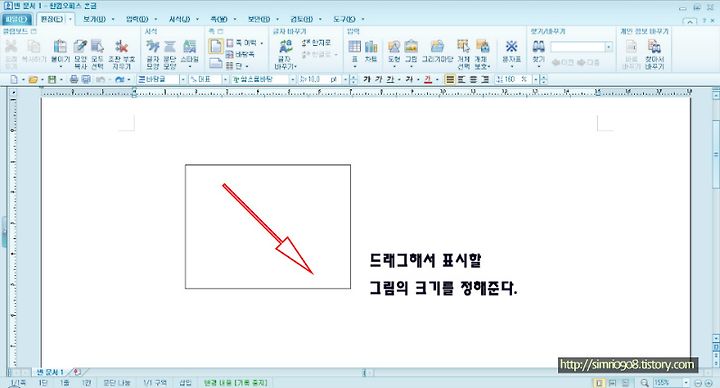The height and width of the screenshot is (388, 720).
Task: Select the document tab 빈 문서 1
Action: [x=50, y=372]
